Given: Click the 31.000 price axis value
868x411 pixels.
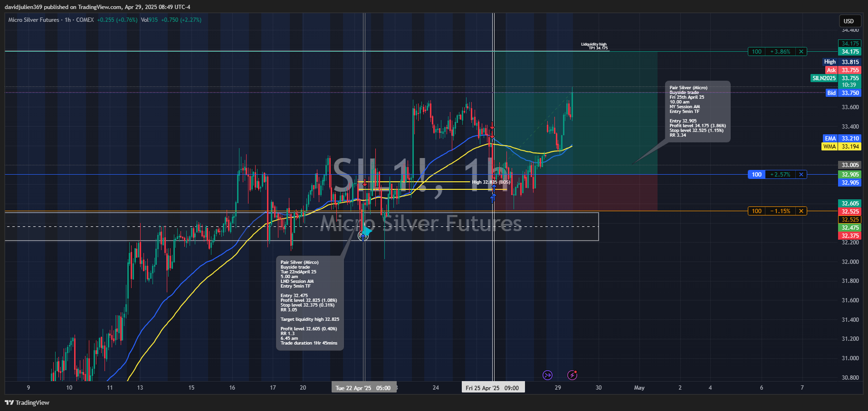Looking at the screenshot, I should point(850,358).
